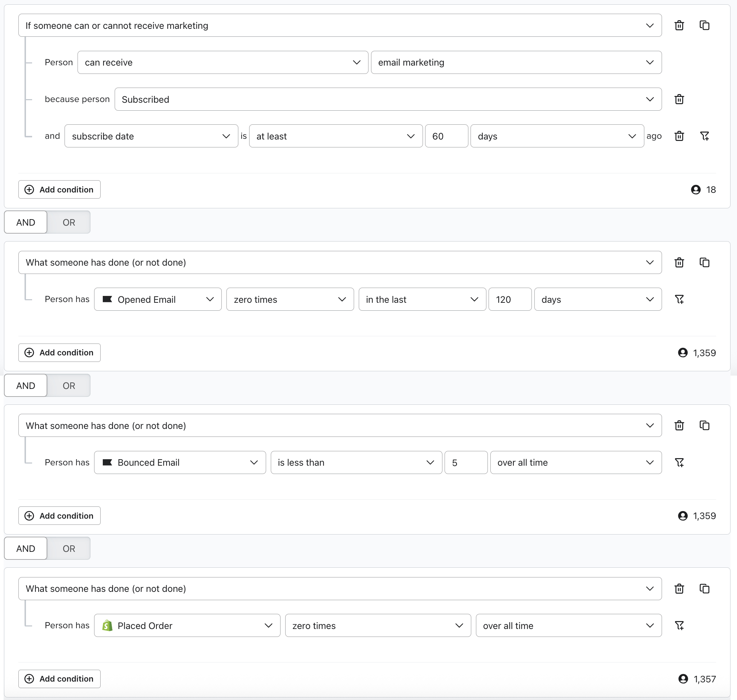Viewport: 737px width, 700px height.
Task: Remove the 'because person Subscribed' row
Action: [x=679, y=99]
